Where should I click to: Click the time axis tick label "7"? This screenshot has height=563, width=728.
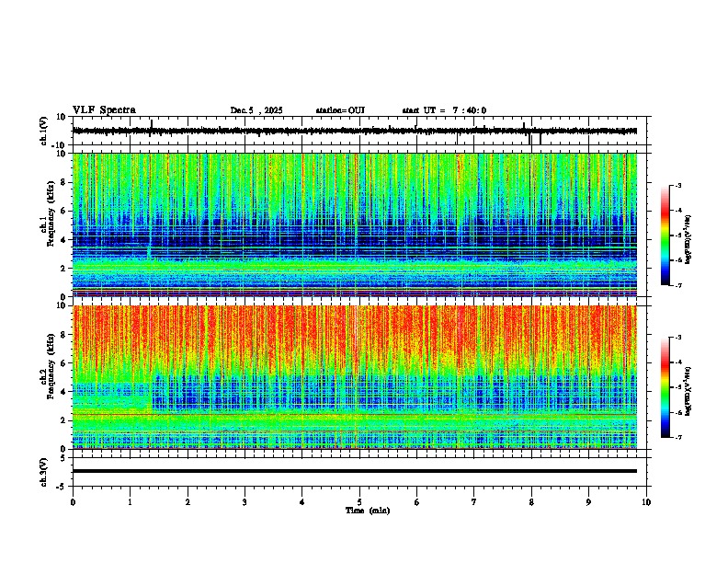474,502
